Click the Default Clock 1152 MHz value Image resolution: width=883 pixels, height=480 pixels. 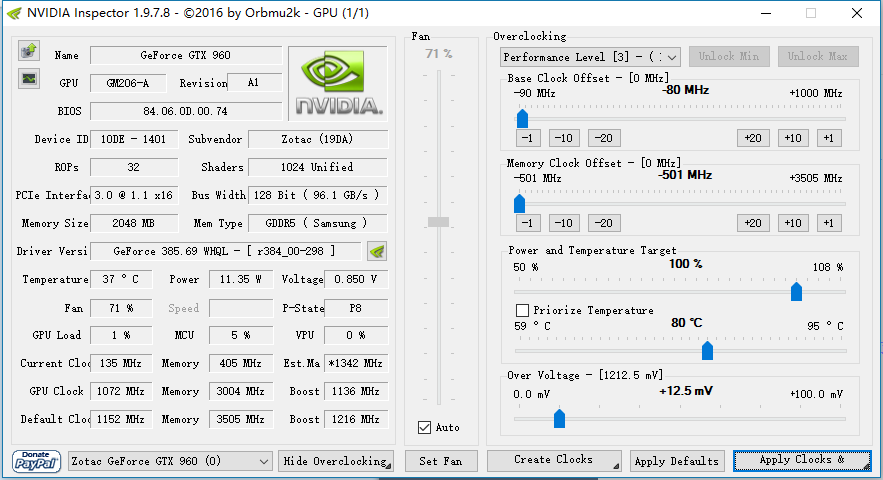121,419
